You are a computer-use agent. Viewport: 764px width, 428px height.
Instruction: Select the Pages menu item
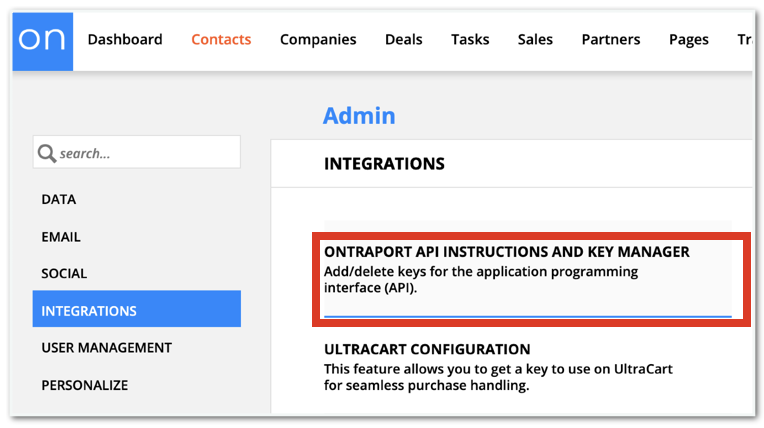(688, 39)
